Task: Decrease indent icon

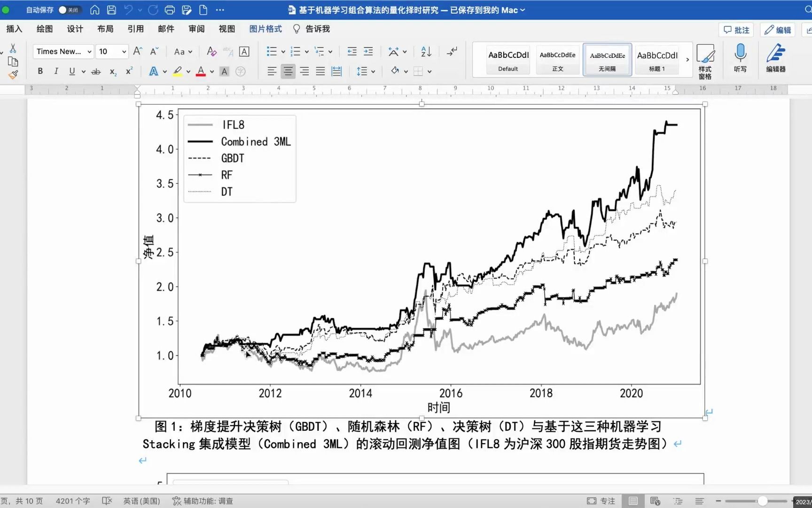Action: [x=352, y=51]
